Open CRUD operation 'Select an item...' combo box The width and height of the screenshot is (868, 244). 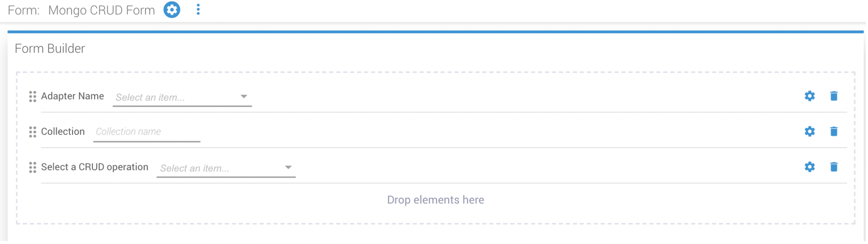pos(227,169)
